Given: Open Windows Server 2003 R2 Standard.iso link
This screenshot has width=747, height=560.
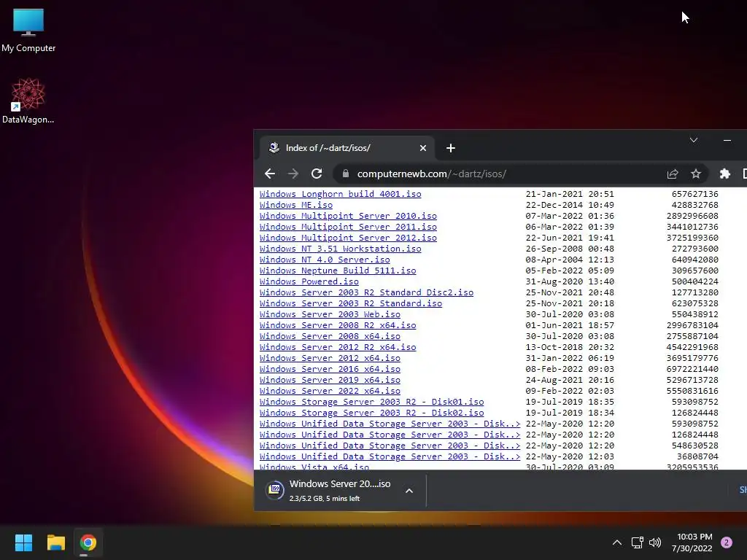Looking at the screenshot, I should 351,303.
